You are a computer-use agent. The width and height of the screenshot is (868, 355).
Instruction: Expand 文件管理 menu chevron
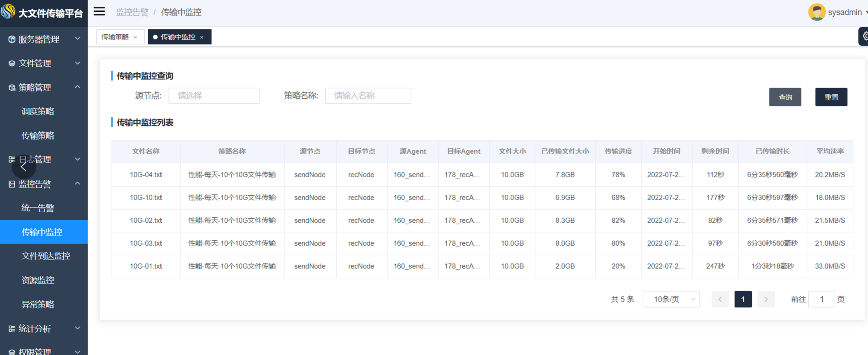78,63
